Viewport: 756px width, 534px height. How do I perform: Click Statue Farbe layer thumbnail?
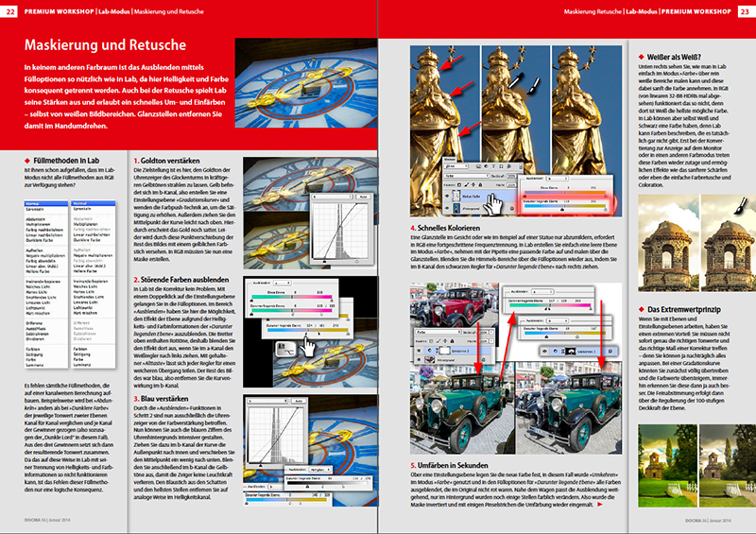[x=456, y=196]
